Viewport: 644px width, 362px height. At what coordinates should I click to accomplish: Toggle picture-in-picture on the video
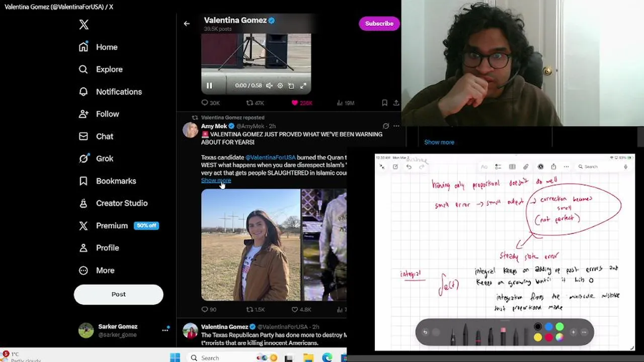(291, 86)
